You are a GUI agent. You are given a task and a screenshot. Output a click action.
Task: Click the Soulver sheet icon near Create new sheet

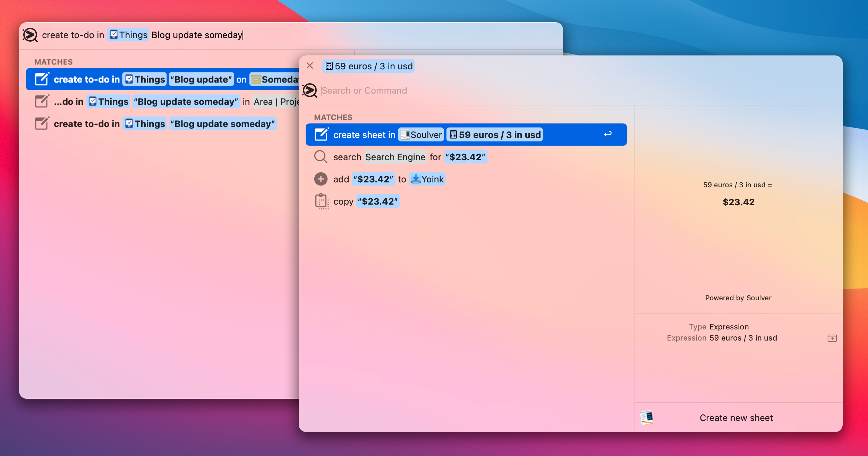click(647, 418)
